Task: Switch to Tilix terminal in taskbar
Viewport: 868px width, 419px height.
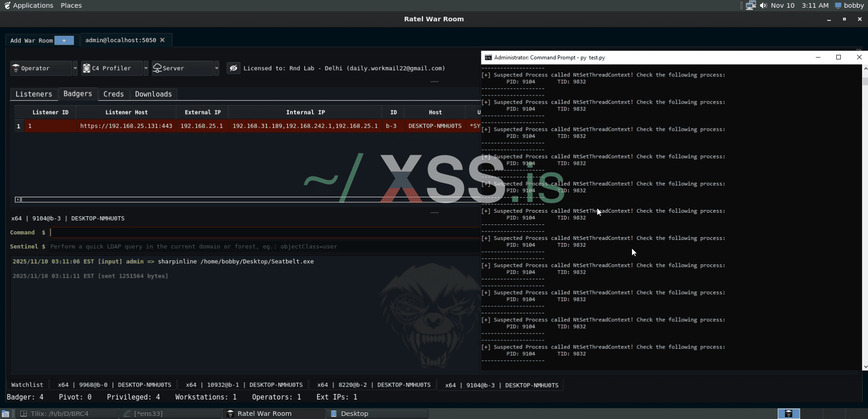Action: tap(68, 414)
